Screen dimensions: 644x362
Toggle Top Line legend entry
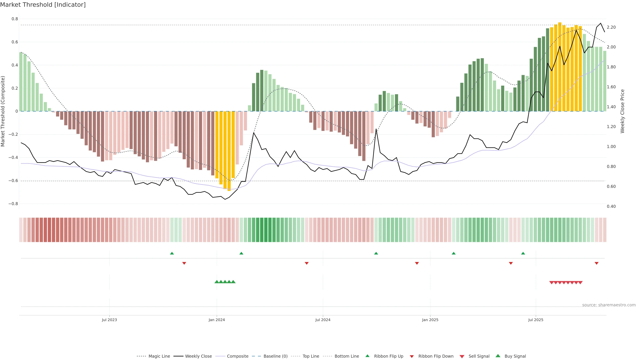pos(311,356)
